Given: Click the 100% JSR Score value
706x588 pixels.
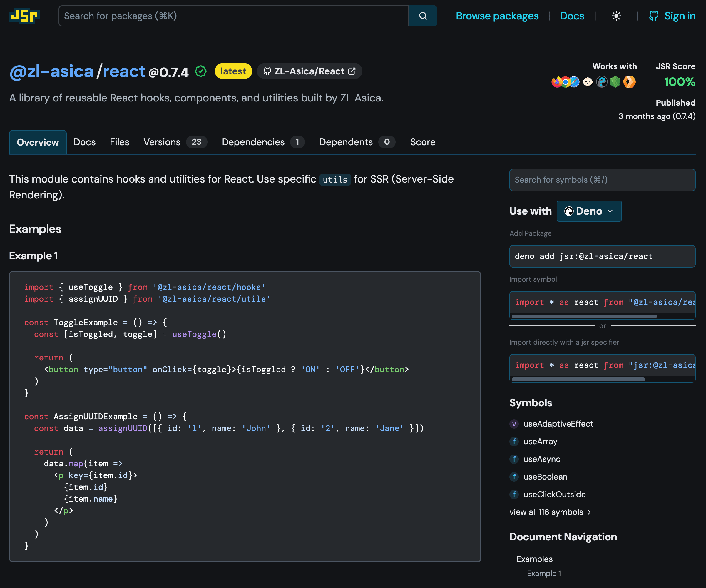Looking at the screenshot, I should point(680,82).
